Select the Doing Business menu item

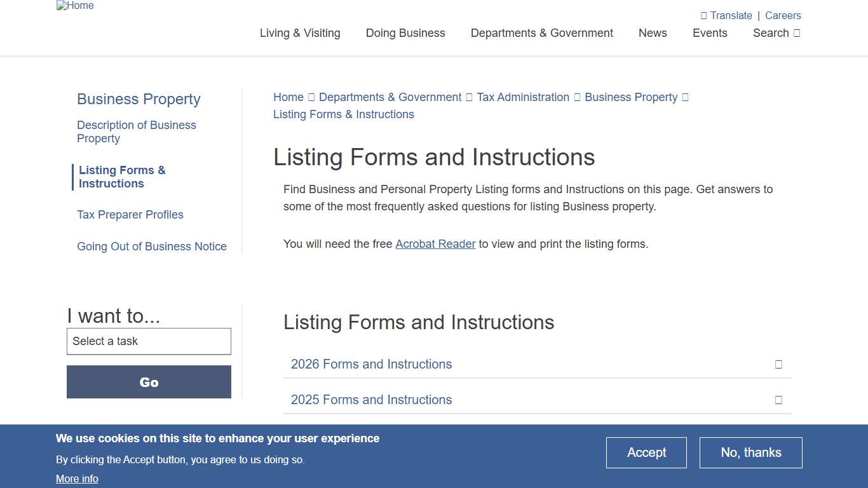[x=405, y=33]
